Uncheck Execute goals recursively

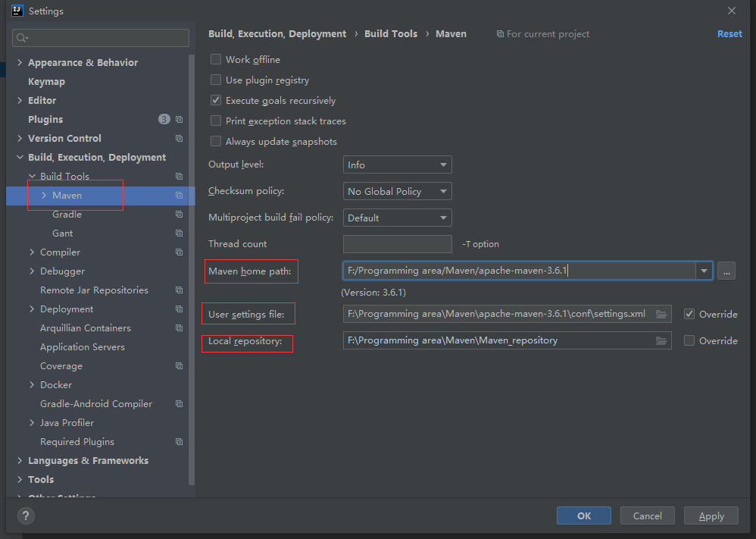coord(216,101)
